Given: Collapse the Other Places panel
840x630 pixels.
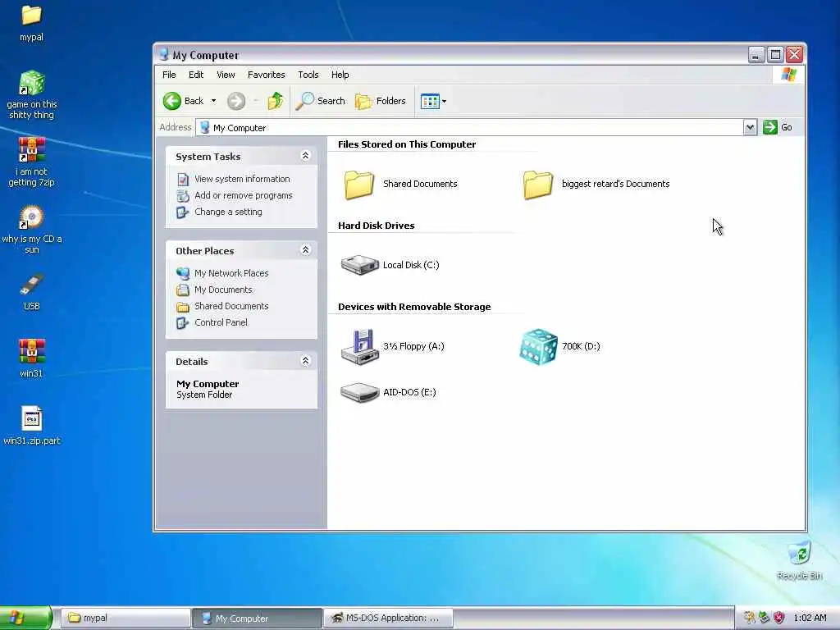Looking at the screenshot, I should 305,250.
